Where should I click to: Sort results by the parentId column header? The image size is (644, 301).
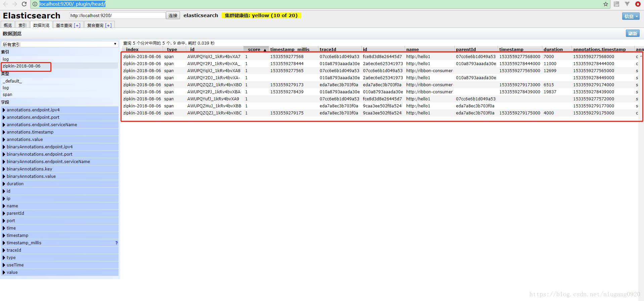click(476, 49)
